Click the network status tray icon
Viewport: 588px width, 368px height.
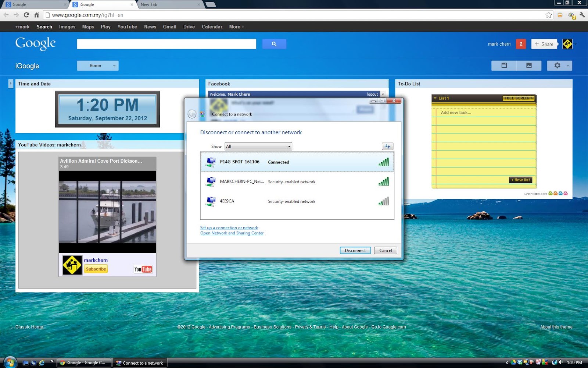[555, 362]
